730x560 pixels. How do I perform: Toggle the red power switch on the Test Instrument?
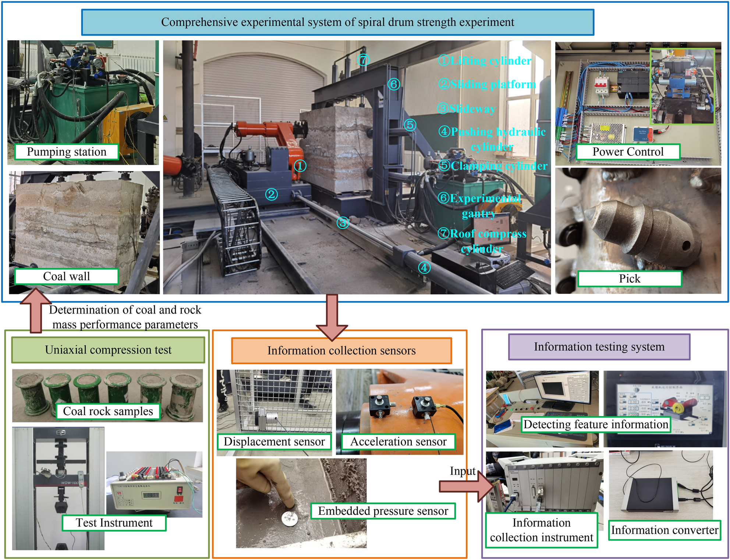pyautogui.click(x=180, y=490)
